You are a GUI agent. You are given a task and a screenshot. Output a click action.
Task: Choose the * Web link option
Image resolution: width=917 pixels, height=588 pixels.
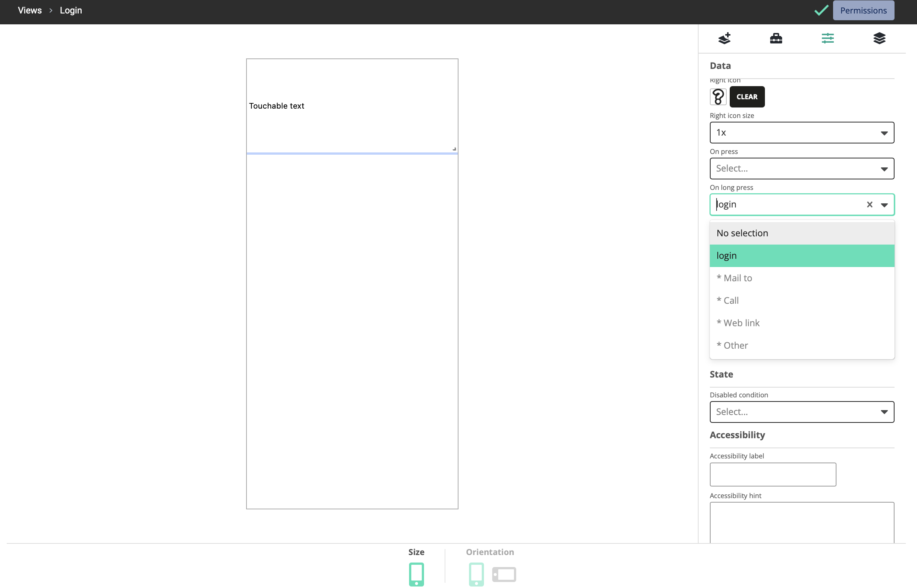tap(802, 323)
